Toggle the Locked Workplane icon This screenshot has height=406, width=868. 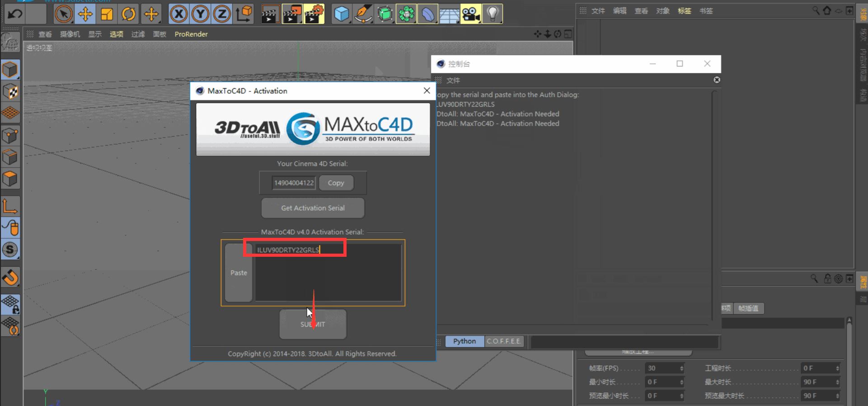pos(10,304)
